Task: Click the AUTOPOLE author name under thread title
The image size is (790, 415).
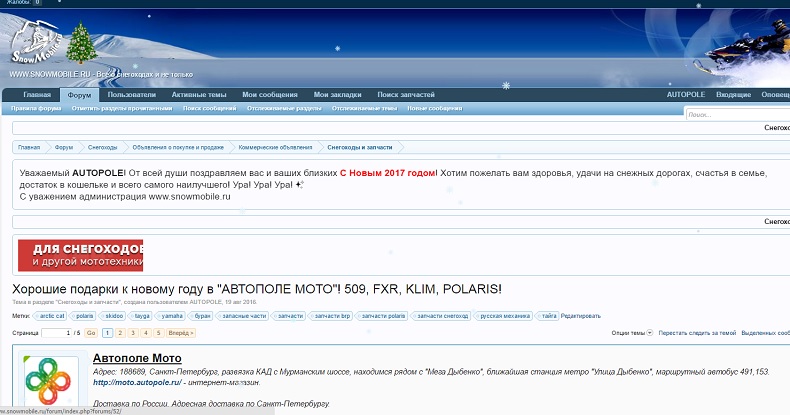Action: coord(205,302)
